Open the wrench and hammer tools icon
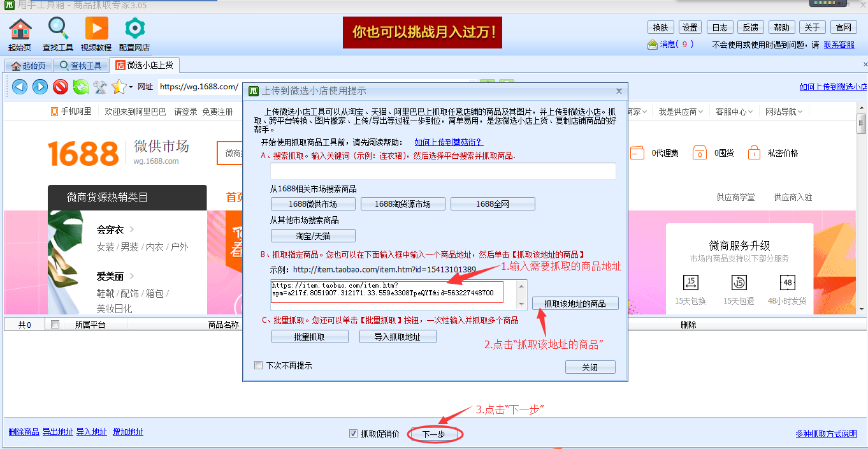This screenshot has height=449, width=868. pos(100,87)
